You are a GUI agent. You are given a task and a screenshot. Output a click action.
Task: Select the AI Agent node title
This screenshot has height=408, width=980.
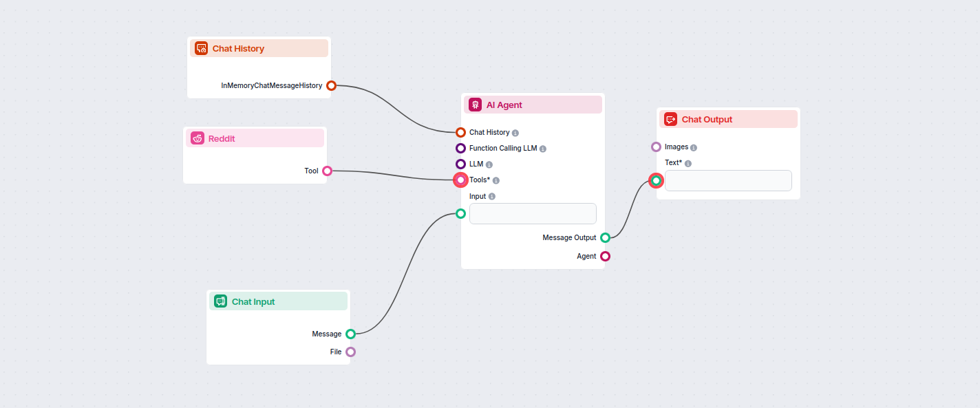(504, 105)
